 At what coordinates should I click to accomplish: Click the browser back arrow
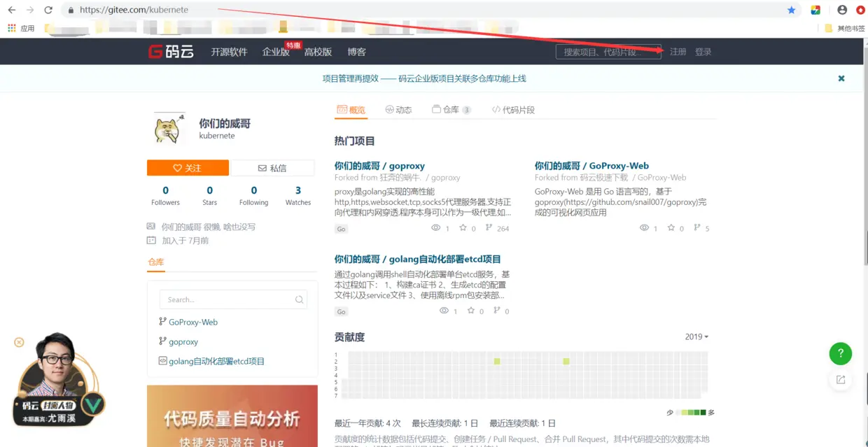[11, 10]
